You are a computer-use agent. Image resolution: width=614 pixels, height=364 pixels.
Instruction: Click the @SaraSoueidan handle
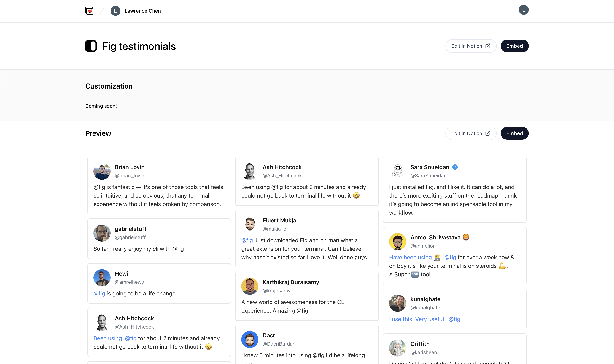pos(428,176)
